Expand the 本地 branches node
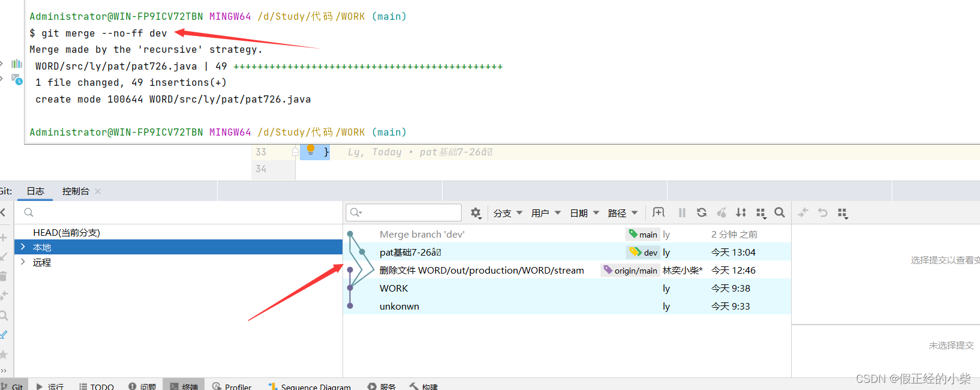 (x=23, y=247)
